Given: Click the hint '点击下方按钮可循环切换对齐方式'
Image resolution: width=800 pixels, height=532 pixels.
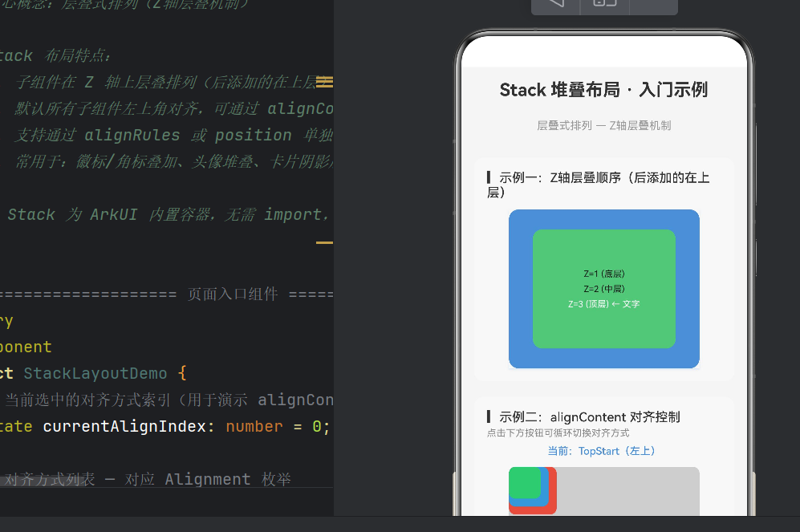Looking at the screenshot, I should (558, 433).
